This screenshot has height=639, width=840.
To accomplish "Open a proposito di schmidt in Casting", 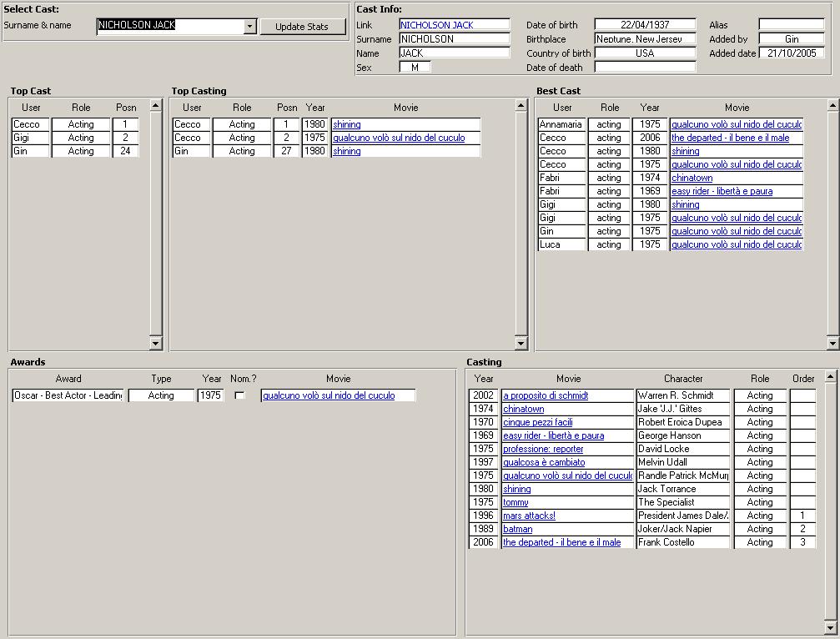I will click(x=546, y=395).
